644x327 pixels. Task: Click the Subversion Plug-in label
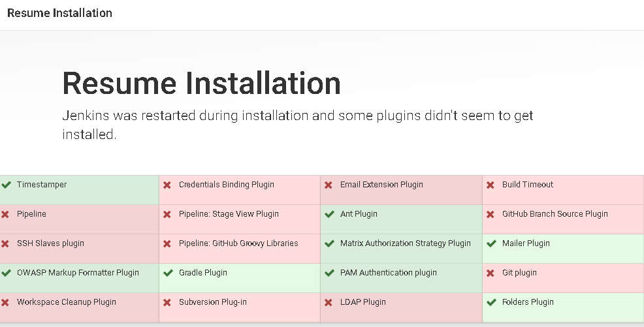click(x=213, y=302)
